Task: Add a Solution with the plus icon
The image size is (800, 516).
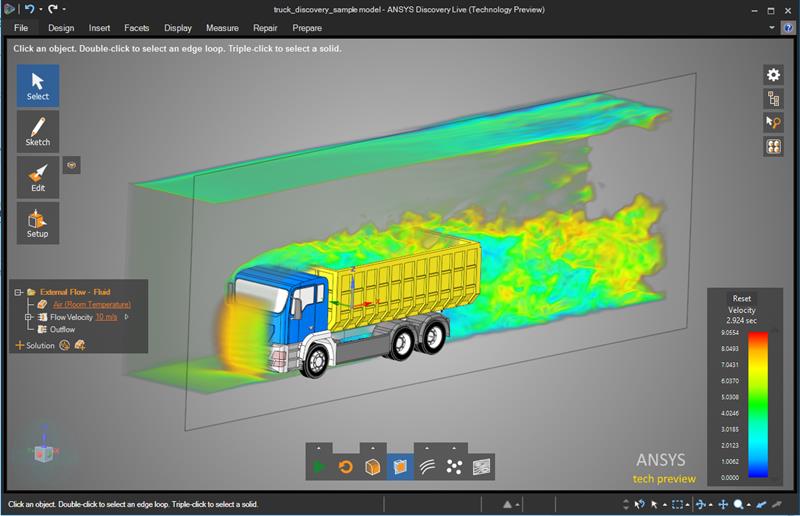Action: [20, 346]
